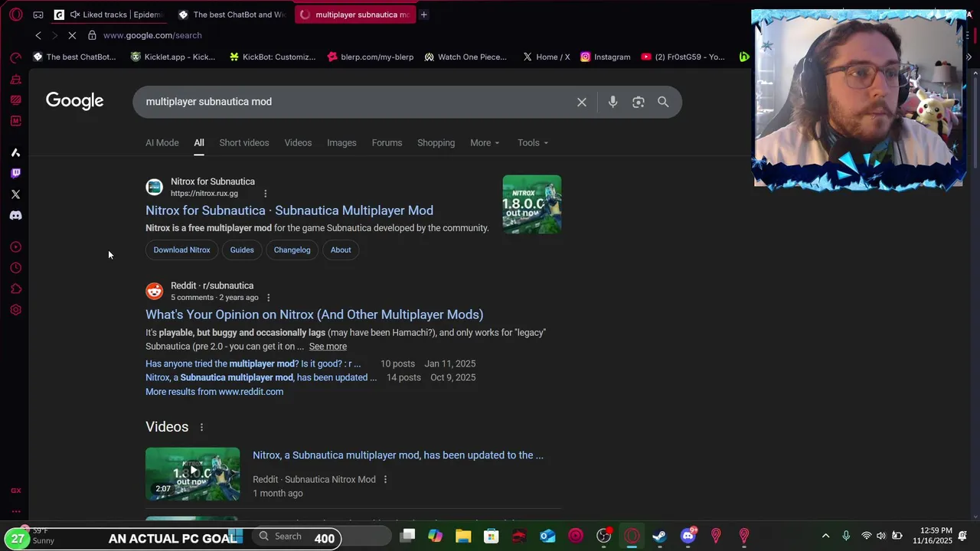Expand the More search filters dropdown
The width and height of the screenshot is (980, 551).
click(485, 143)
